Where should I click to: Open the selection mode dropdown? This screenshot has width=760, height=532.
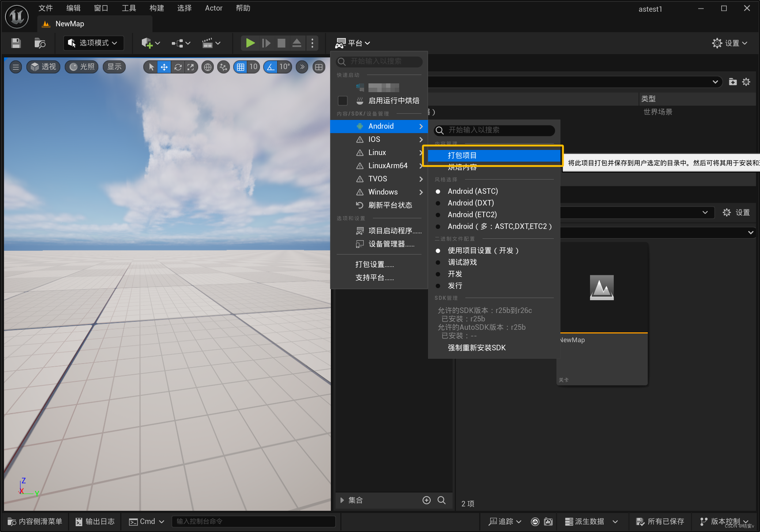(93, 43)
